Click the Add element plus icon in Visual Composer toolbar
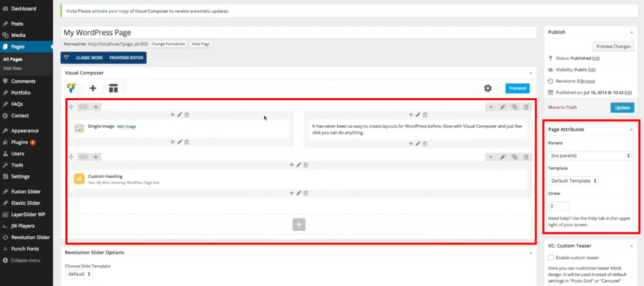 92,88
